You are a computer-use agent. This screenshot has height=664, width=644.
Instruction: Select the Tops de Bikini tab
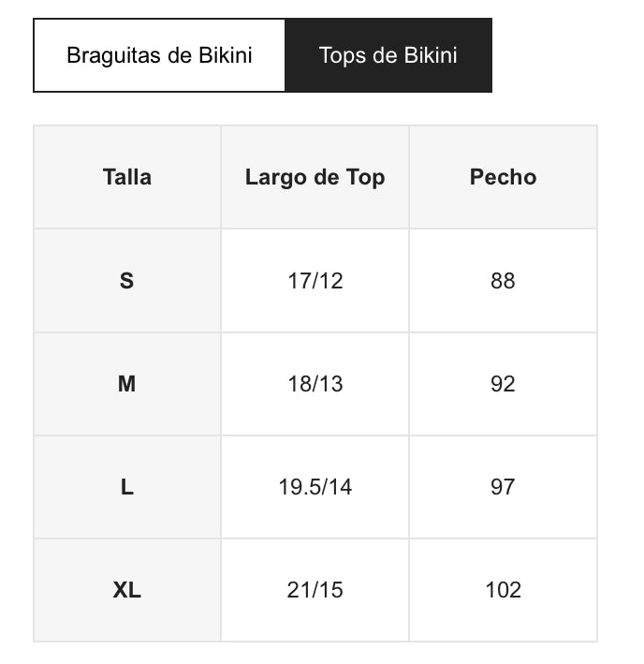388,55
